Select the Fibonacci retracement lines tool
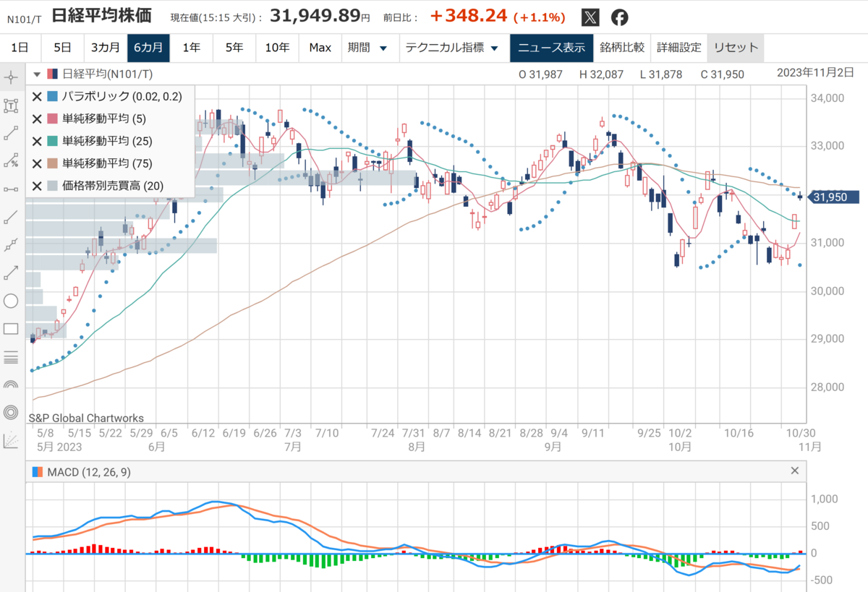Image resolution: width=868 pixels, height=592 pixels. pyautogui.click(x=11, y=357)
